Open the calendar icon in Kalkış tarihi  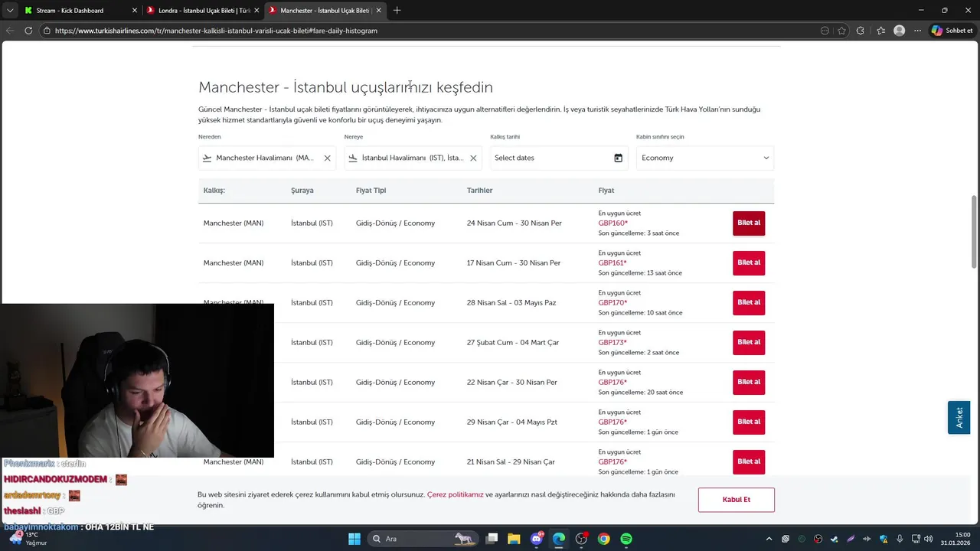pos(618,158)
